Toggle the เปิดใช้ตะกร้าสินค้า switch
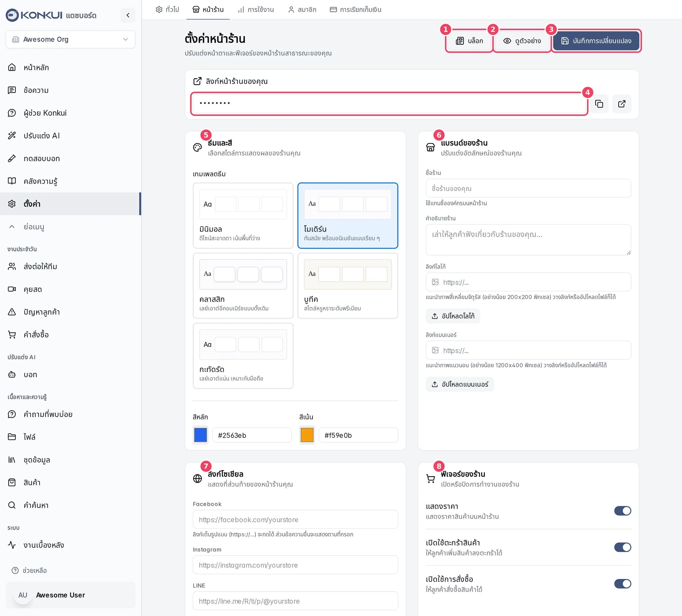The height and width of the screenshot is (616, 682). (622, 547)
